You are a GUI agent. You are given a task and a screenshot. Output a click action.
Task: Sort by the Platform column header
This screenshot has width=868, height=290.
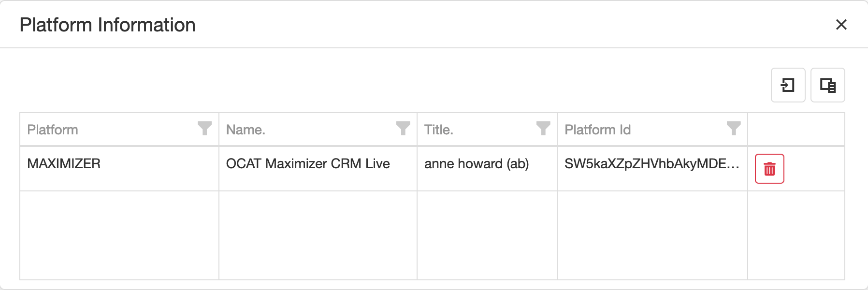53,130
